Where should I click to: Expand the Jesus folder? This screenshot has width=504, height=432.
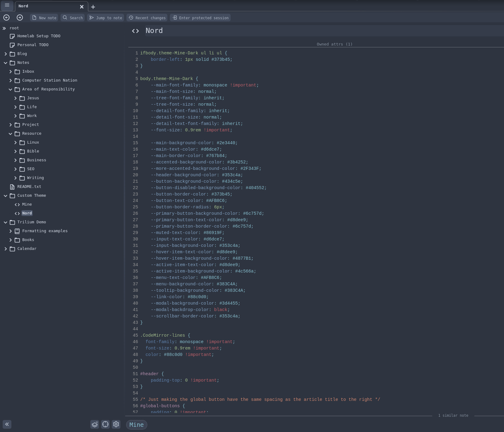[x=15, y=98]
